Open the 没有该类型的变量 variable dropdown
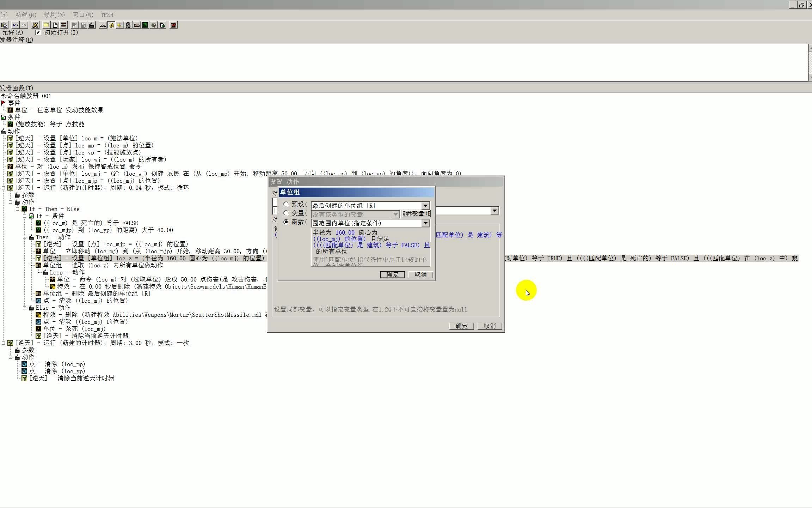This screenshot has width=812, height=508. pyautogui.click(x=395, y=214)
